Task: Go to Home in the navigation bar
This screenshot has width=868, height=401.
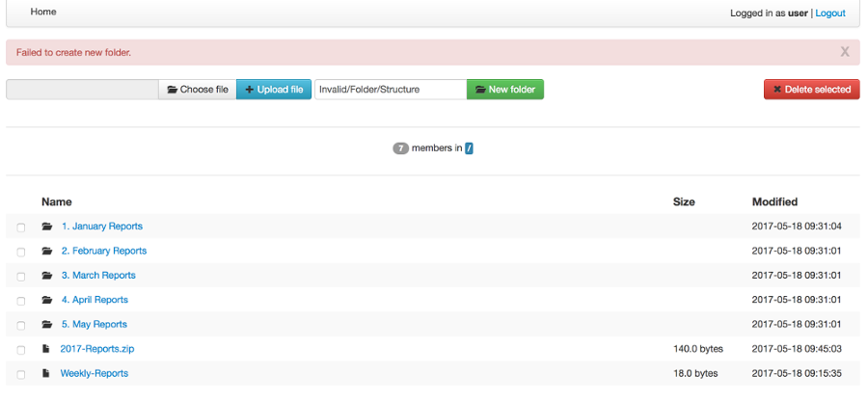Action: click(x=43, y=13)
